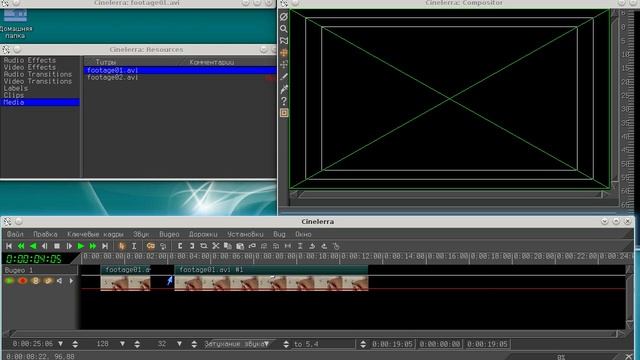Viewport: 640px width, 360px height.
Task: Click the 'to 5.4' automation range field
Action: point(324,344)
